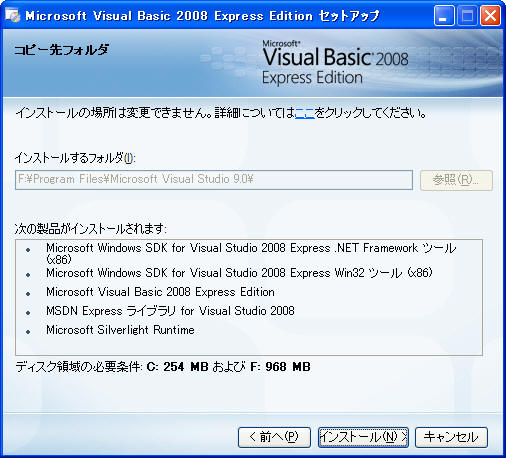Viewport: 506px width, 458px height.
Task: Click the Visual Basic 2008 Express Edition logo
Action: pyautogui.click(x=335, y=63)
